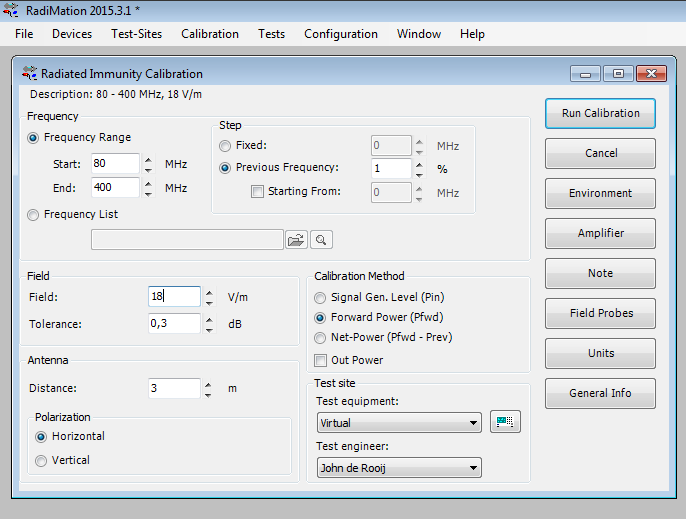This screenshot has width=686, height=519.
Task: Open the Calibration menu
Action: (x=210, y=34)
